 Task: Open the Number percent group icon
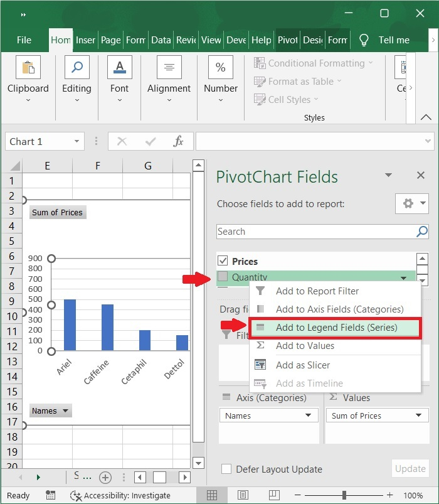221,67
